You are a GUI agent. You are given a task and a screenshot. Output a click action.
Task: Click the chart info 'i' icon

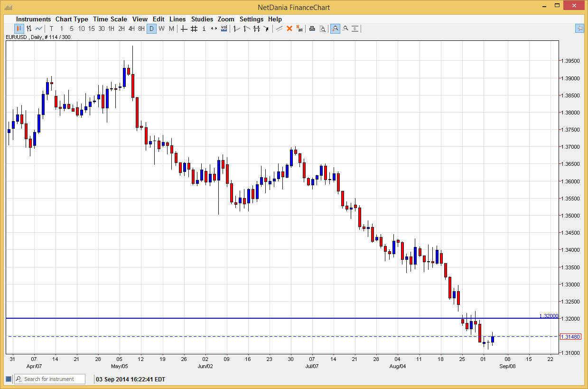tap(204, 28)
